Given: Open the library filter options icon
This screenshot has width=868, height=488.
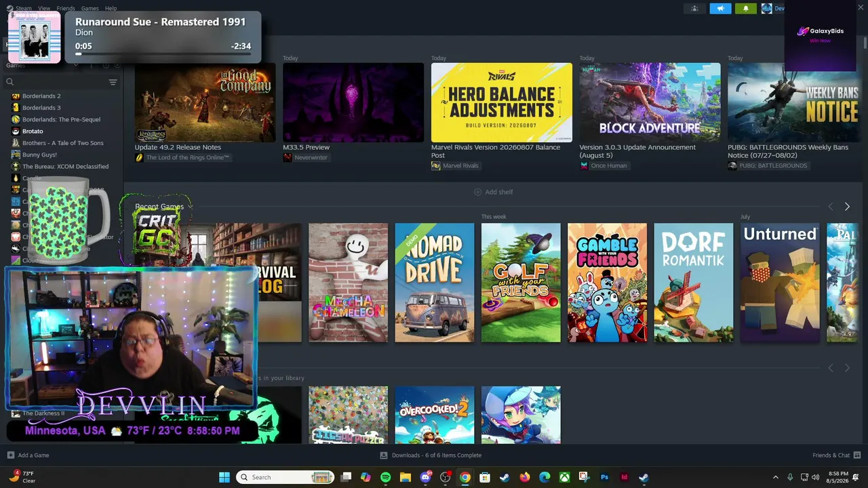Looking at the screenshot, I should click(113, 82).
